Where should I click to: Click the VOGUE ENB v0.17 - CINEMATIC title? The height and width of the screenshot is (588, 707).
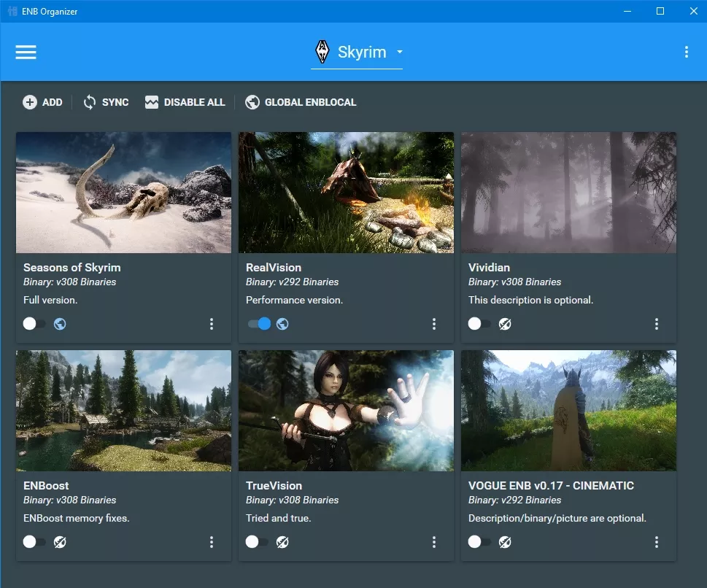click(551, 486)
